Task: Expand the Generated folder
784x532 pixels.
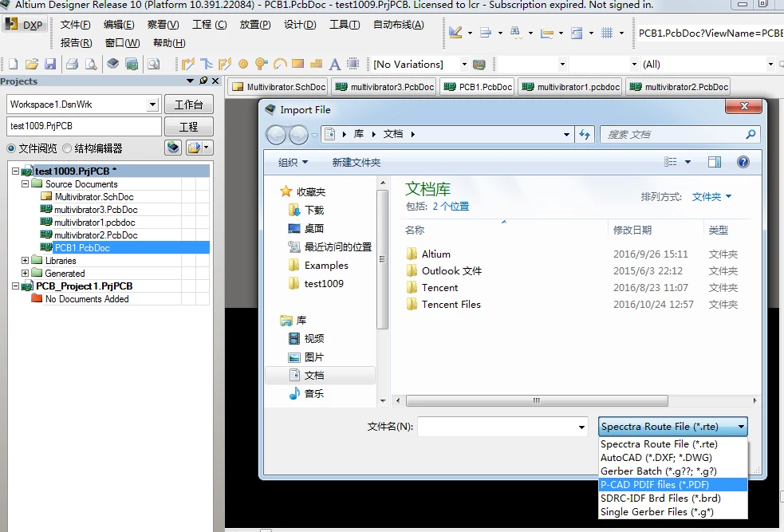Action: 25,273
